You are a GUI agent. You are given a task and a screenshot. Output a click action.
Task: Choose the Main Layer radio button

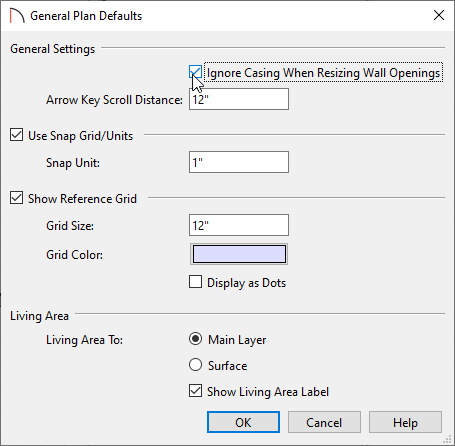pyautogui.click(x=195, y=339)
